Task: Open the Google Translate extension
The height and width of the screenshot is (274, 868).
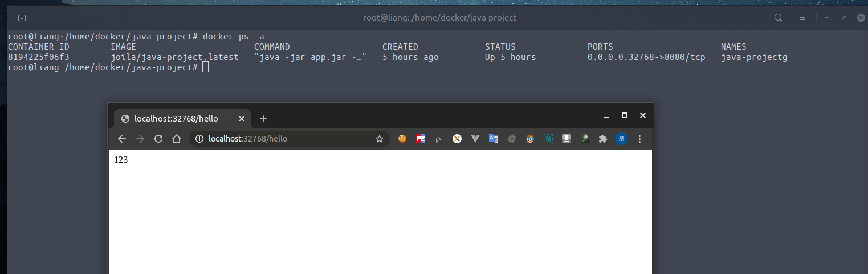Action: (x=494, y=139)
